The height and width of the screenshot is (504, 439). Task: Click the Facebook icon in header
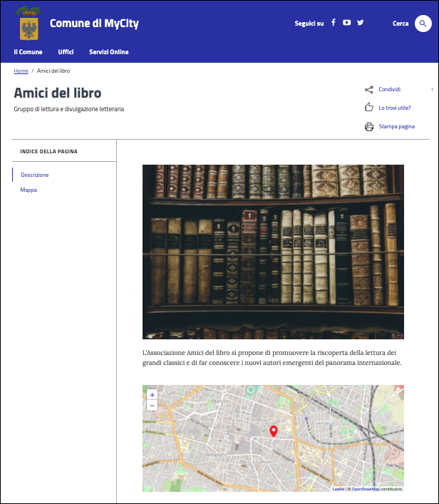[x=333, y=23]
